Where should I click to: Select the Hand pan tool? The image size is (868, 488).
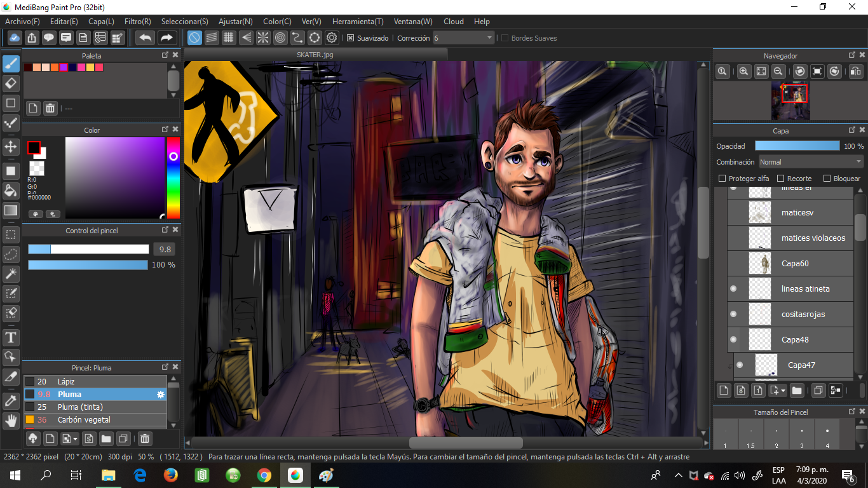click(11, 420)
